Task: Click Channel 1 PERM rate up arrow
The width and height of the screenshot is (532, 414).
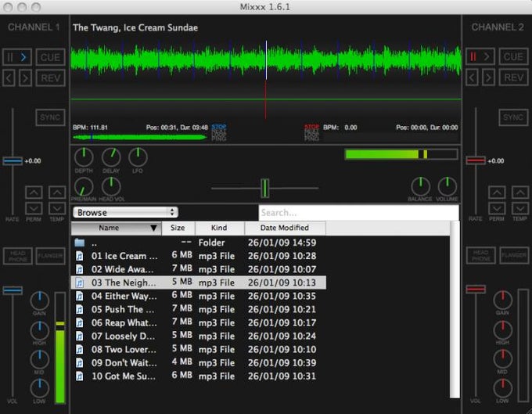Action: [34, 193]
